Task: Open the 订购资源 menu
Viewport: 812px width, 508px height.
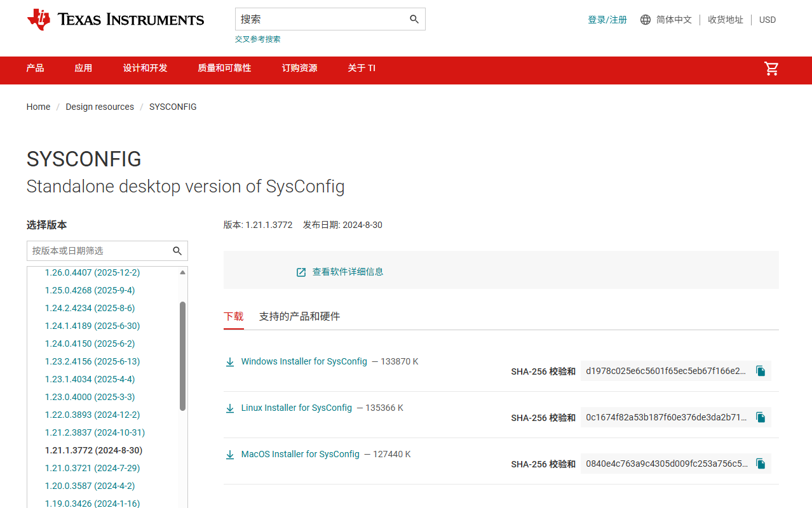Action: [300, 68]
